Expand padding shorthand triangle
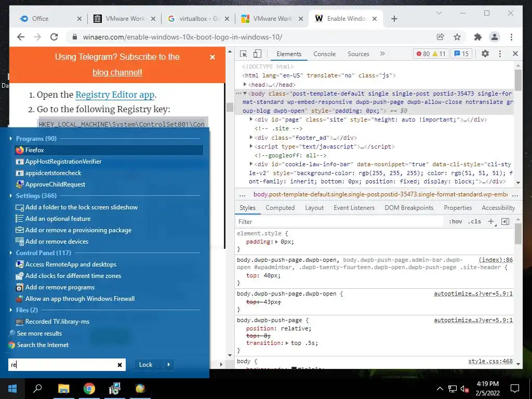This screenshot has width=532, height=399. coord(276,242)
